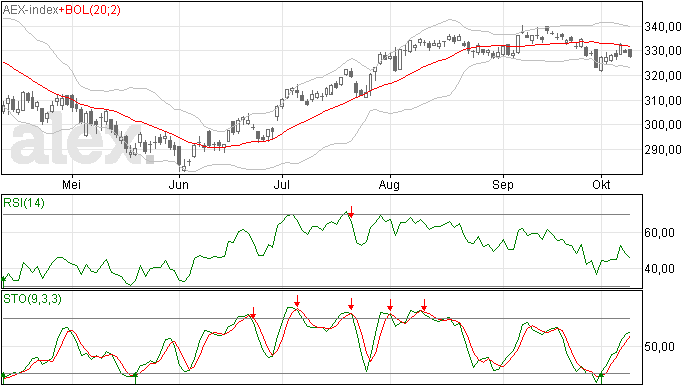Click the green buy marker near Okt on stochastic
Viewport: 690px width, 387px height.
coord(601,377)
